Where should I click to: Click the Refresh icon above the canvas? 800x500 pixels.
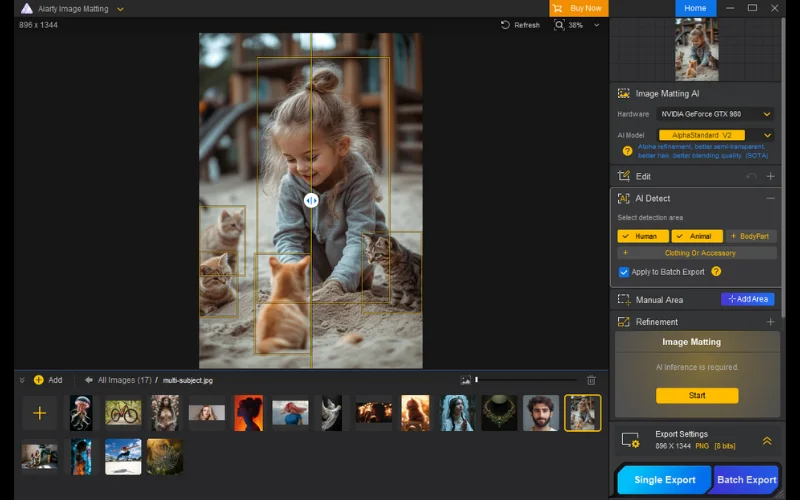506,25
